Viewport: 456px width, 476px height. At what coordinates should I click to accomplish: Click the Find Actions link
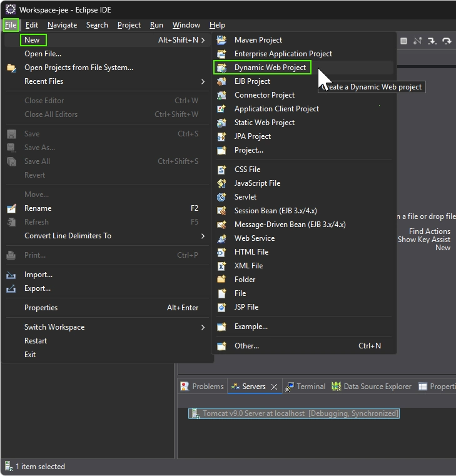pyautogui.click(x=430, y=231)
